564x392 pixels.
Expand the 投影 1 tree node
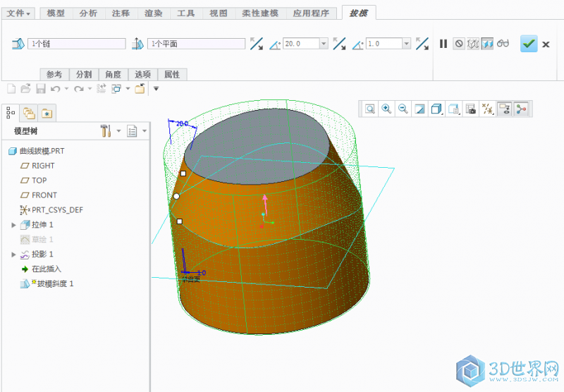[x=14, y=255]
